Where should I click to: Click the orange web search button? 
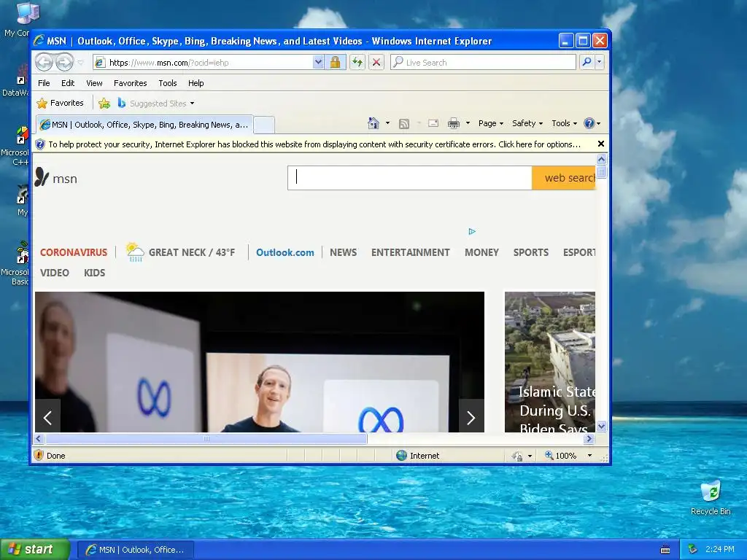pyautogui.click(x=564, y=178)
